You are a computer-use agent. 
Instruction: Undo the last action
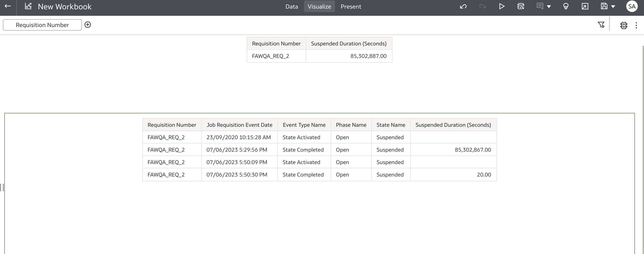click(x=463, y=6)
